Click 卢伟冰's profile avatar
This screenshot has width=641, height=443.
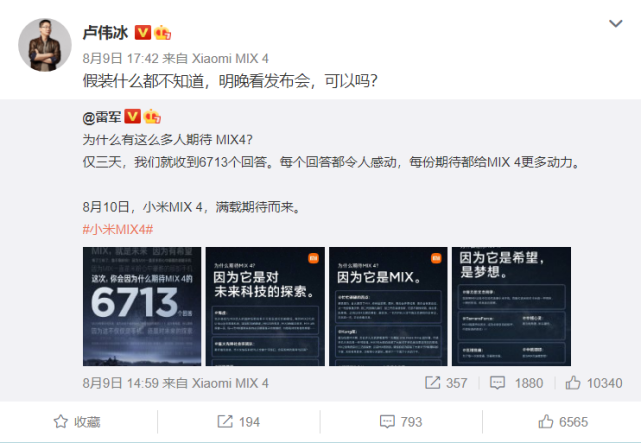[45, 45]
